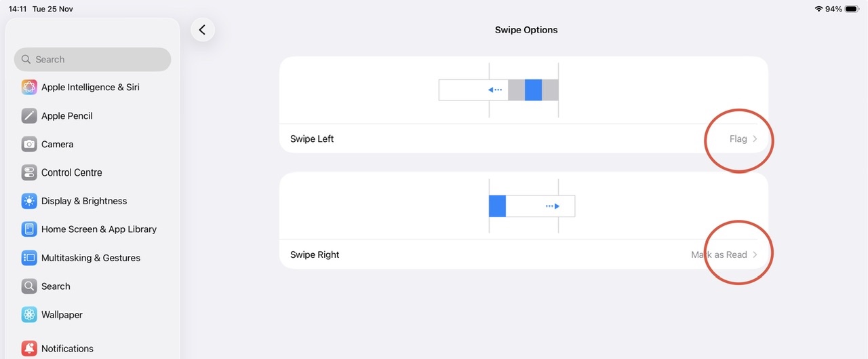Open the Notifications bell icon
868x359 pixels.
(29, 349)
